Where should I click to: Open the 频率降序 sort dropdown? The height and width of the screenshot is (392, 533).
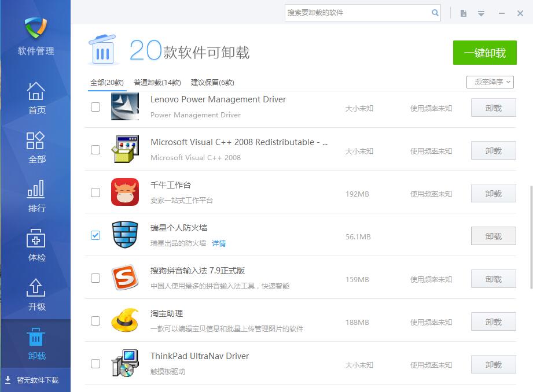point(490,82)
